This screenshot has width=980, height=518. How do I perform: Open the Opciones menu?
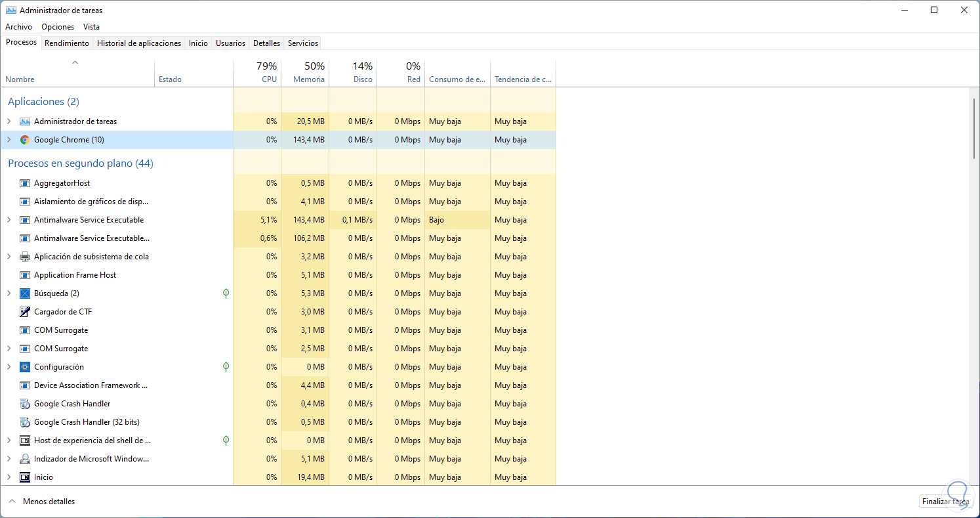tap(58, 27)
